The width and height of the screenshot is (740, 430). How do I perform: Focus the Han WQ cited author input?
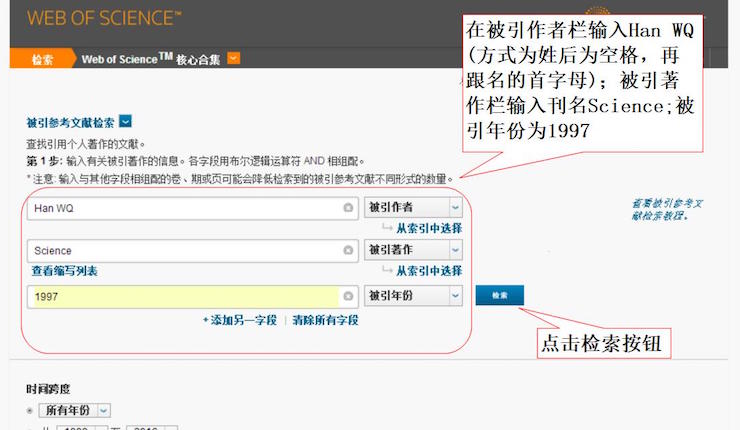click(193, 208)
